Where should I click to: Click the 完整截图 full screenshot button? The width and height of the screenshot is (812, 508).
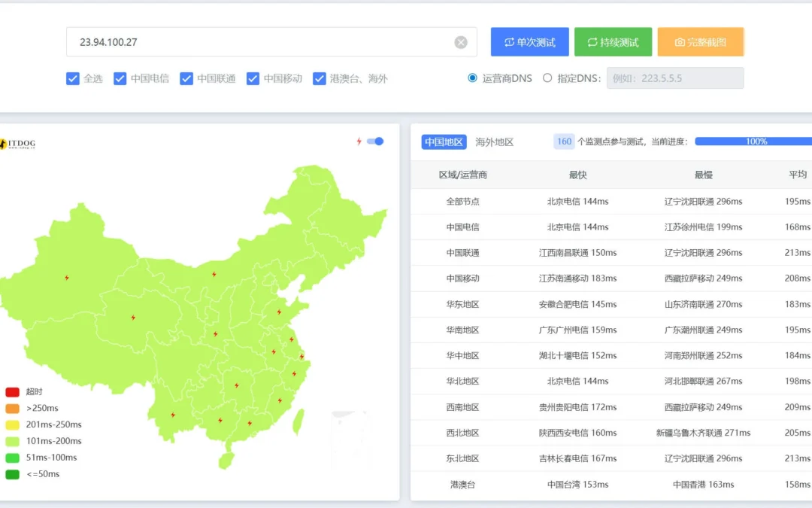(x=701, y=42)
